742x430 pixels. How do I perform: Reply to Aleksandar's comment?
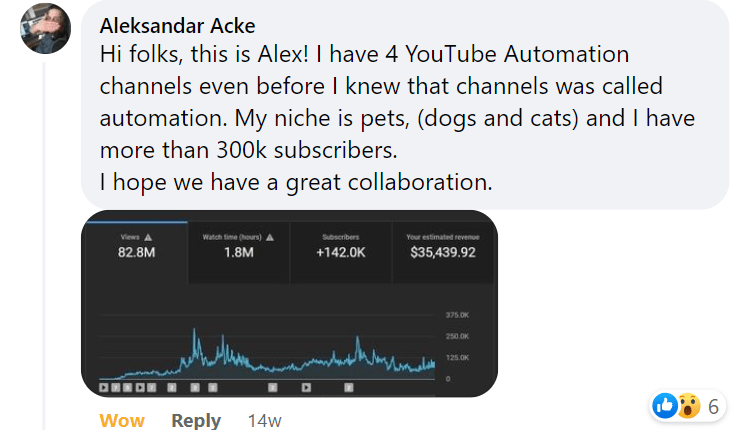(196, 420)
